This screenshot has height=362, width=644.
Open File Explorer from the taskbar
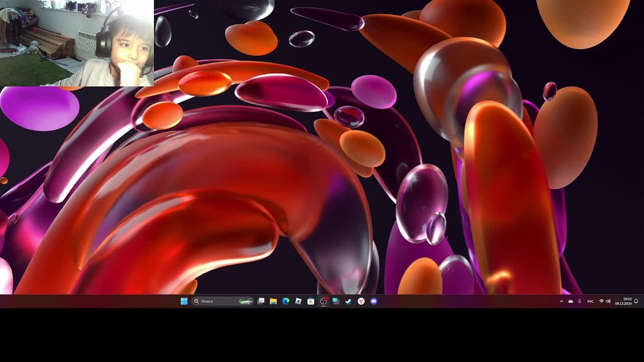(x=273, y=301)
